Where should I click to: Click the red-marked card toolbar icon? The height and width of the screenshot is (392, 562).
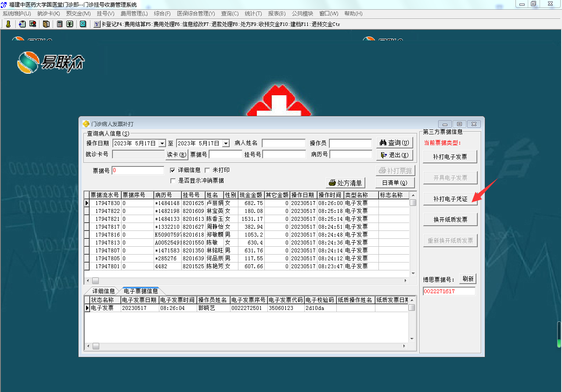tap(32, 24)
